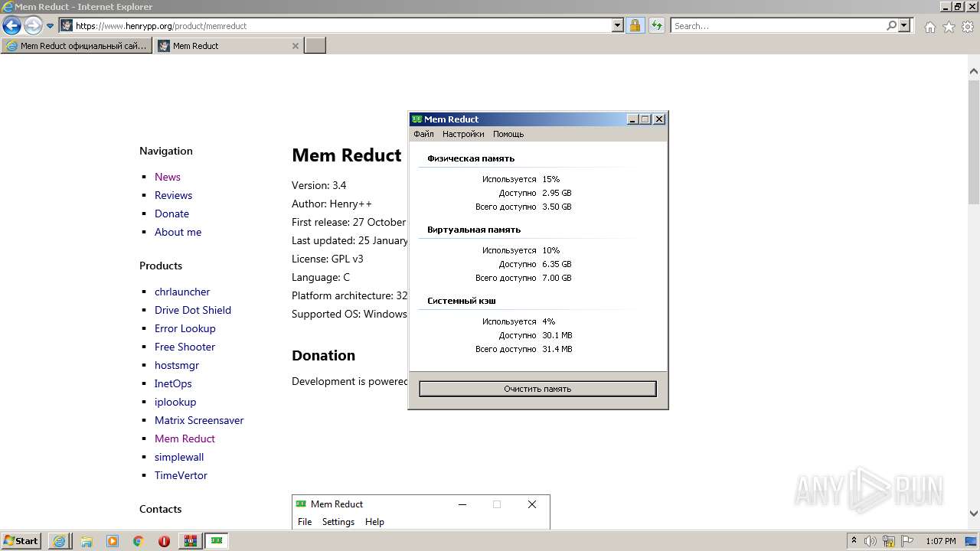The width and height of the screenshot is (980, 551).
Task: Open the Error Lookup product link
Action: pos(185,328)
